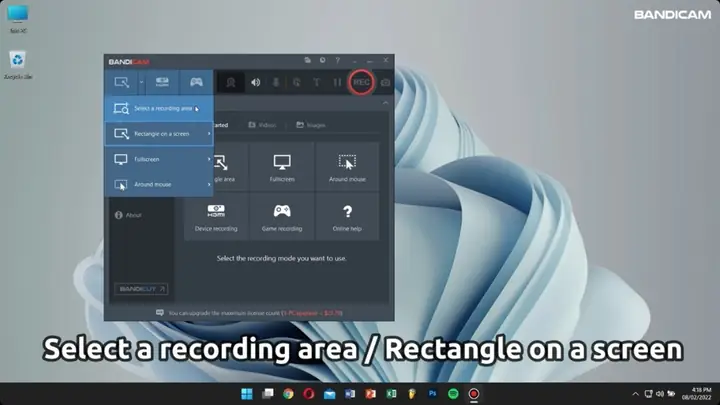Collapse the panel with the up chevron
This screenshot has width=720, height=405.
(385, 103)
